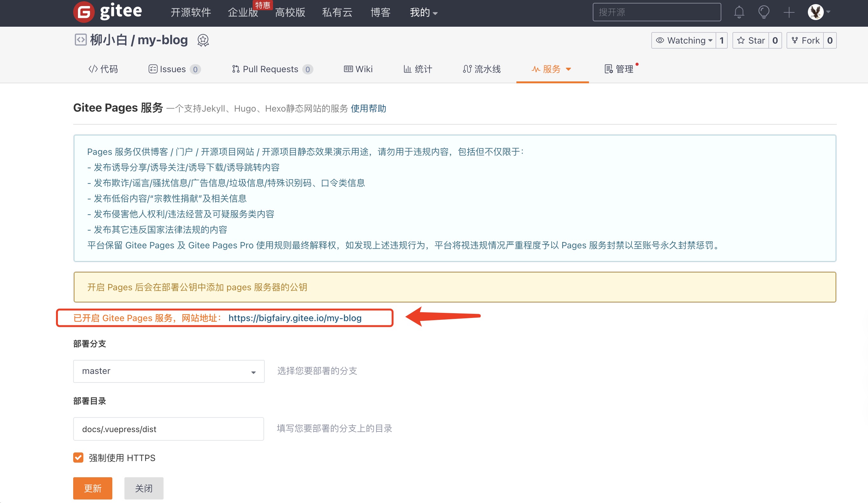
Task: Click the Gitee logo icon
Action: [x=84, y=12]
